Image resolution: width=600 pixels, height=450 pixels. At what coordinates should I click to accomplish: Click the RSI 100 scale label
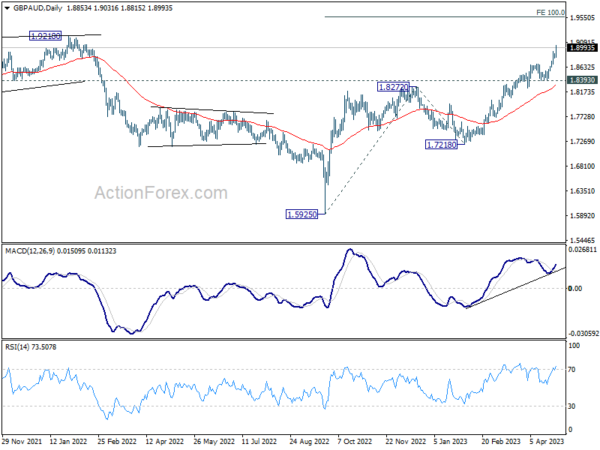[574, 346]
